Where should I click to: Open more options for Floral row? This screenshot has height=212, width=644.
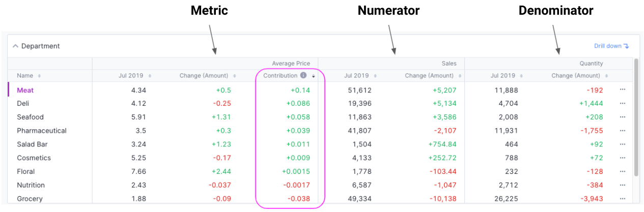tap(623, 171)
